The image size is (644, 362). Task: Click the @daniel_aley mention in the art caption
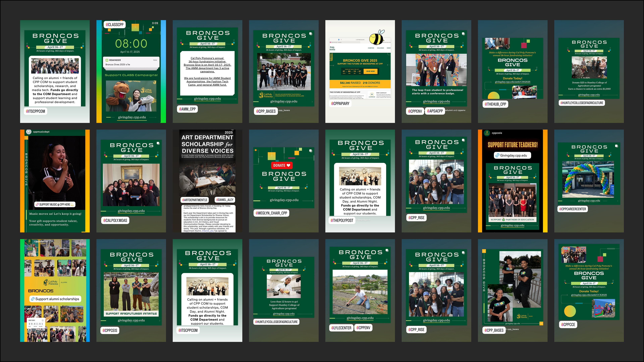click(x=208, y=231)
